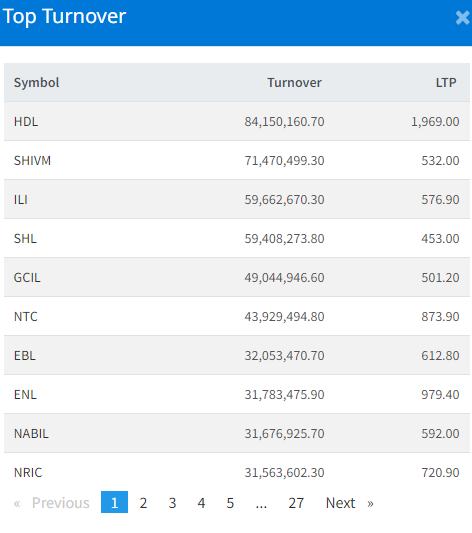The height and width of the screenshot is (533, 472).
Task: Click the Next page link
Action: click(340, 503)
